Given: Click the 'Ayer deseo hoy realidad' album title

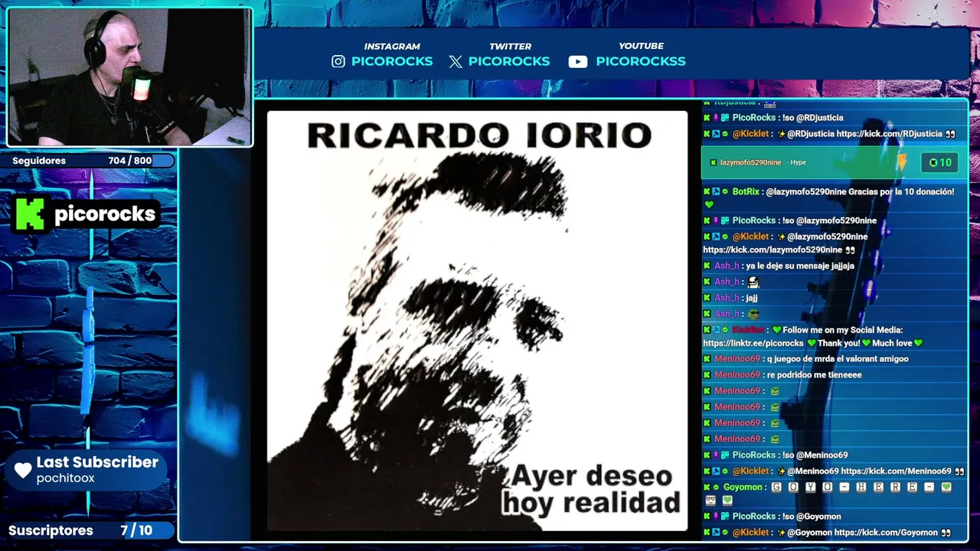Looking at the screenshot, I should (591, 489).
